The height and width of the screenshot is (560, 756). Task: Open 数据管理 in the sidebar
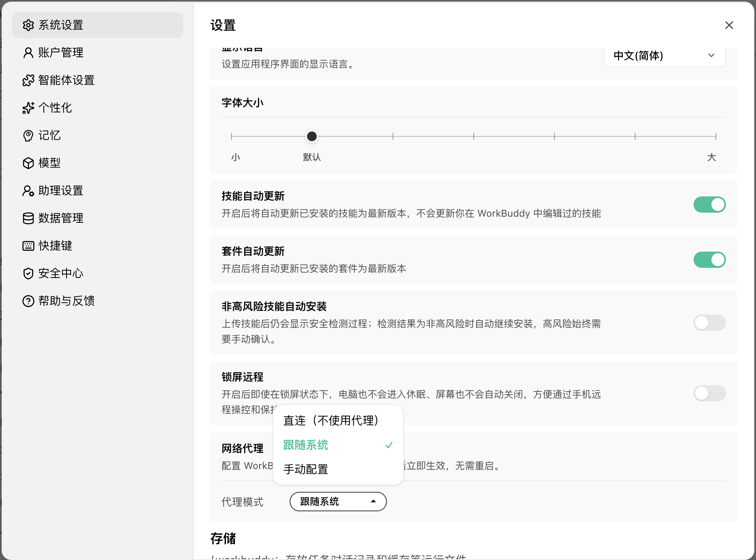98,218
